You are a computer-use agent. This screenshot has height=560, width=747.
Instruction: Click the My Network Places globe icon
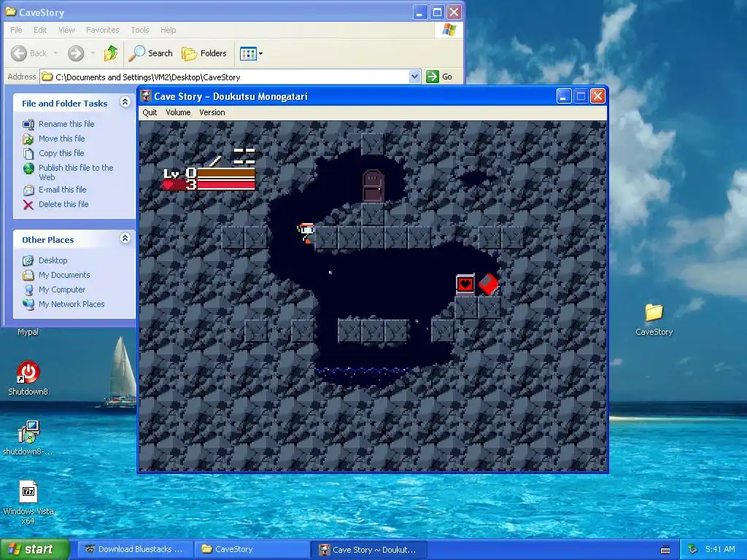click(x=28, y=305)
